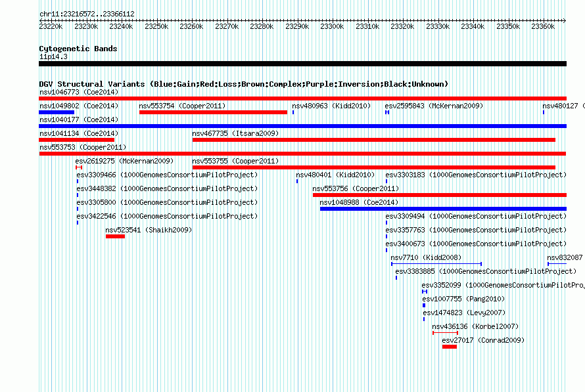
Task: Click the 23300k ruler tick label
Action: point(332,26)
